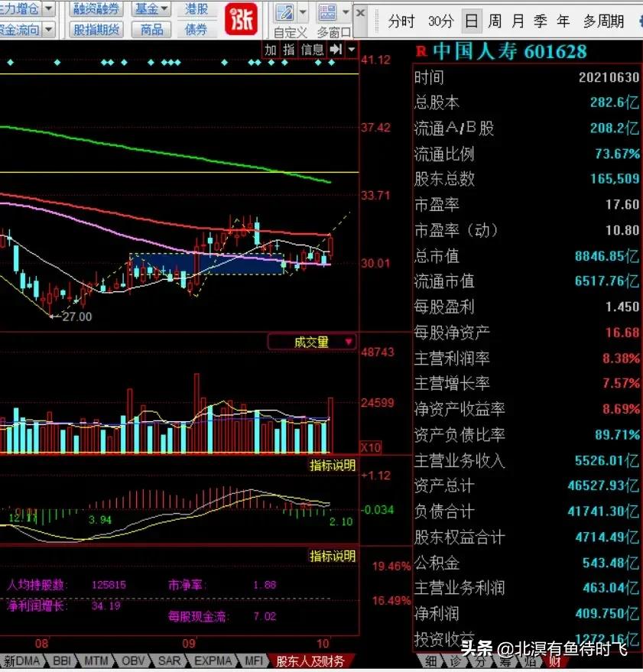Click 指标说明 above the MACD panel
643x672 pixels.
(x=333, y=465)
